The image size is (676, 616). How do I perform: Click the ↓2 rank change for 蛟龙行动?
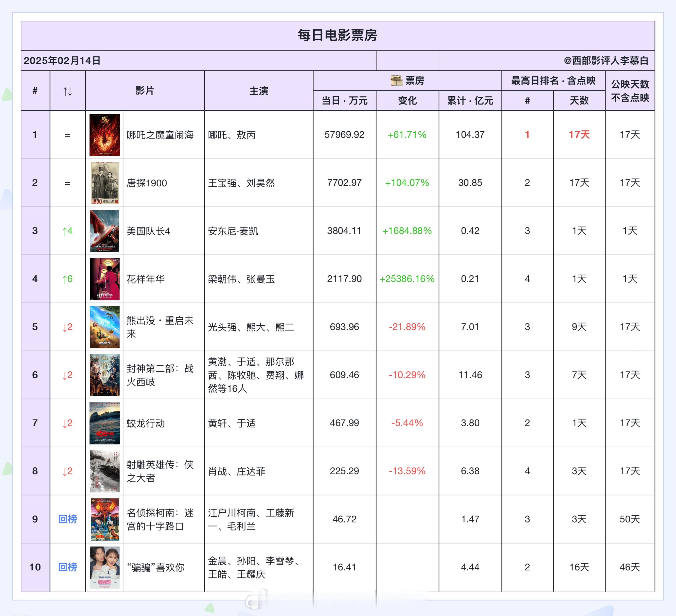pos(68,423)
